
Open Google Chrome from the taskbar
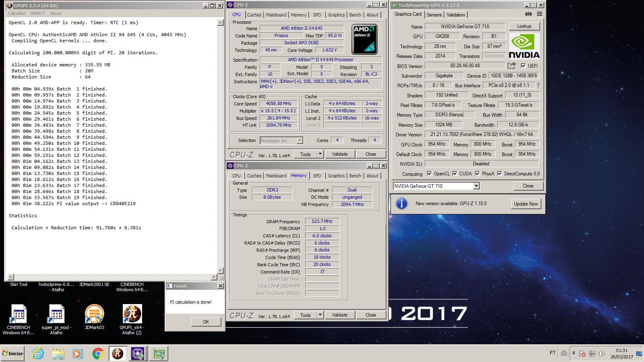pos(97,354)
